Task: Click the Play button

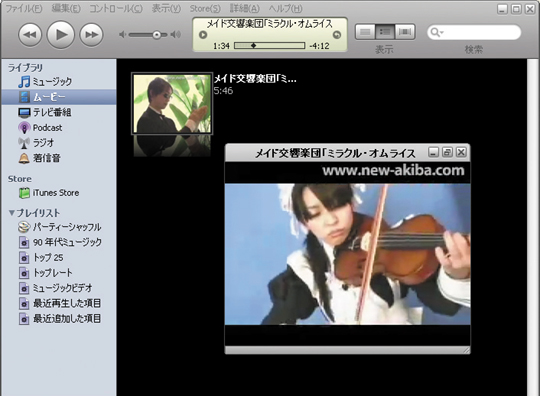Action: tap(61, 34)
